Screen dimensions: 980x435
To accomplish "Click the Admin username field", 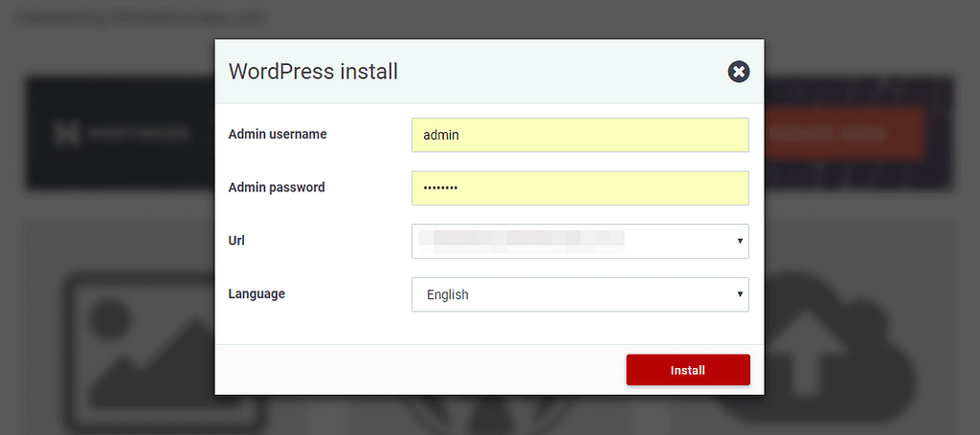I will 580,135.
